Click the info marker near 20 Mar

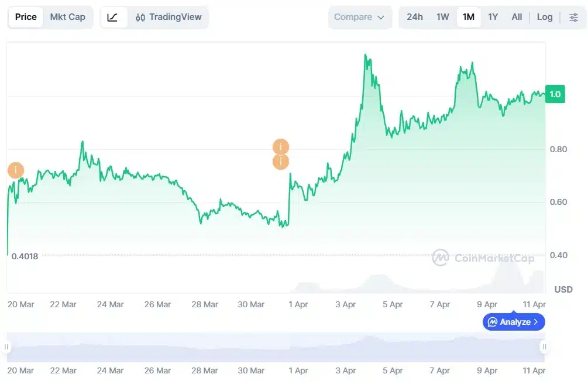[16, 170]
